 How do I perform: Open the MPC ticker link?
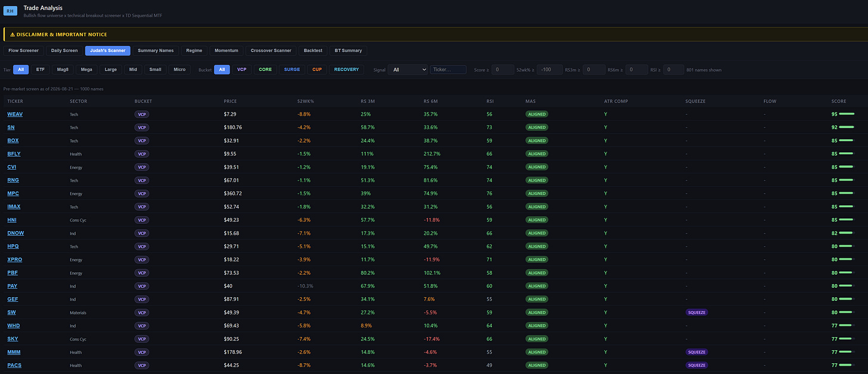(13, 194)
